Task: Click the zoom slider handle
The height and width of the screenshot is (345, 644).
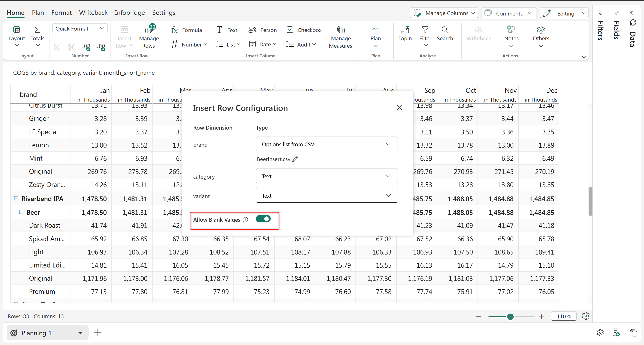Action: (x=510, y=317)
